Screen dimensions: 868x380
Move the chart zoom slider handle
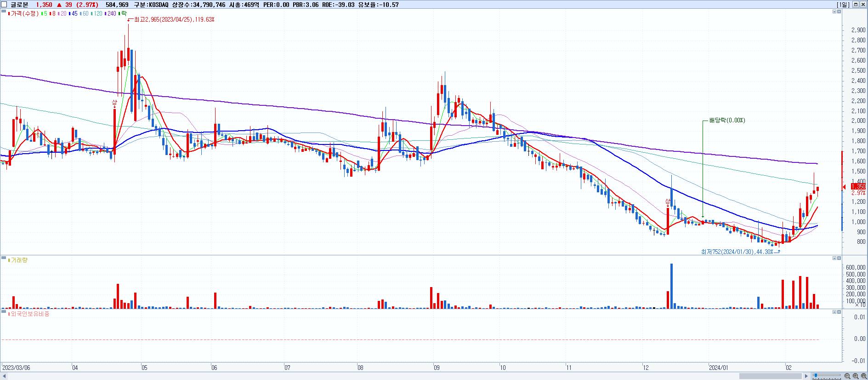point(816,375)
